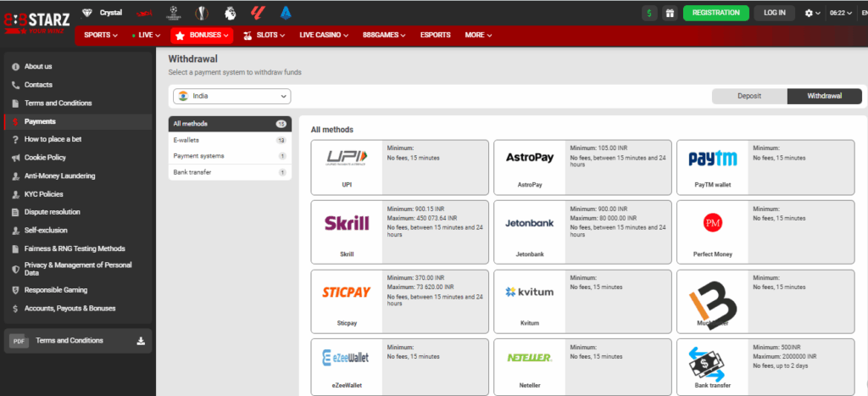
Task: Open the India country dropdown
Action: point(232,97)
